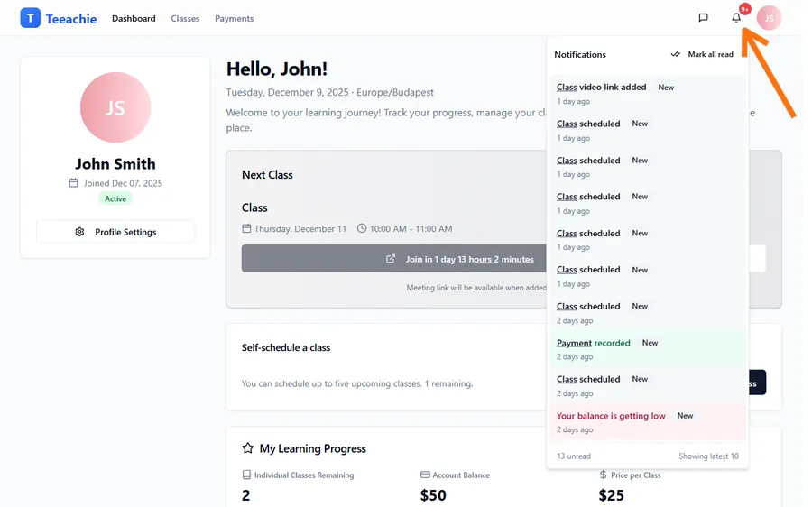Click the large JS profile picture
This screenshot has height=507, width=812.
115,107
